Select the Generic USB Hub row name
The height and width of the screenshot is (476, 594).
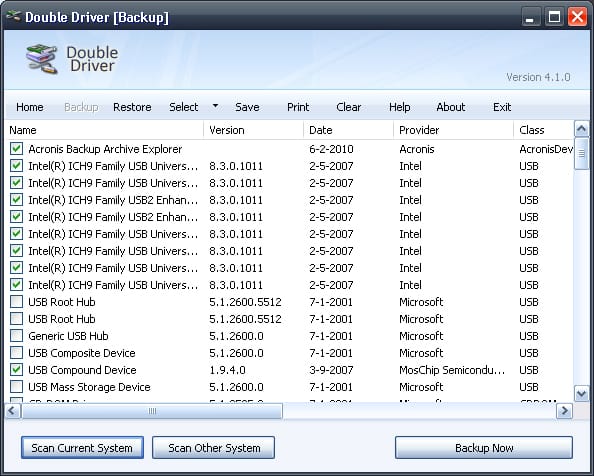(x=68, y=336)
